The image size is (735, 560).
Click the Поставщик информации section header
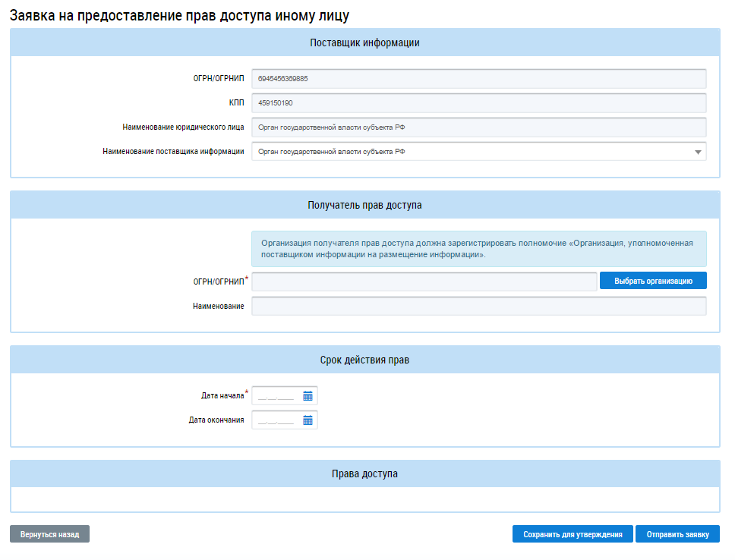tap(364, 42)
